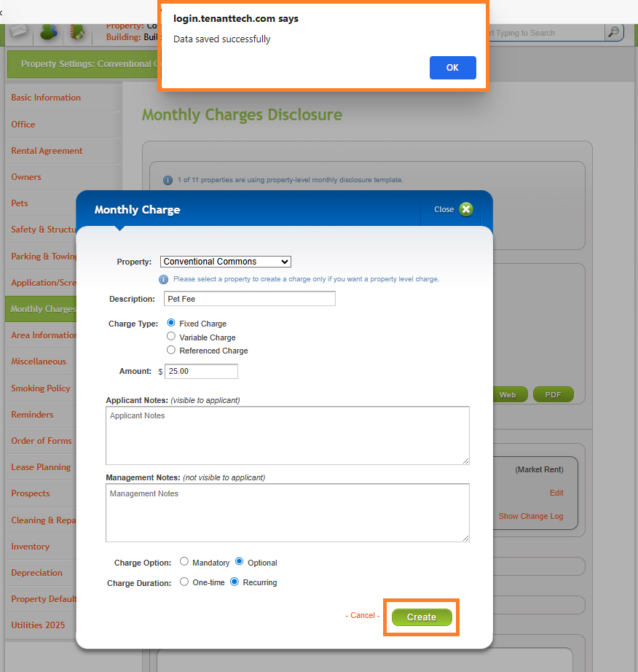The height and width of the screenshot is (672, 638).
Task: Click the Edit link under Market Rent
Action: [x=556, y=493]
